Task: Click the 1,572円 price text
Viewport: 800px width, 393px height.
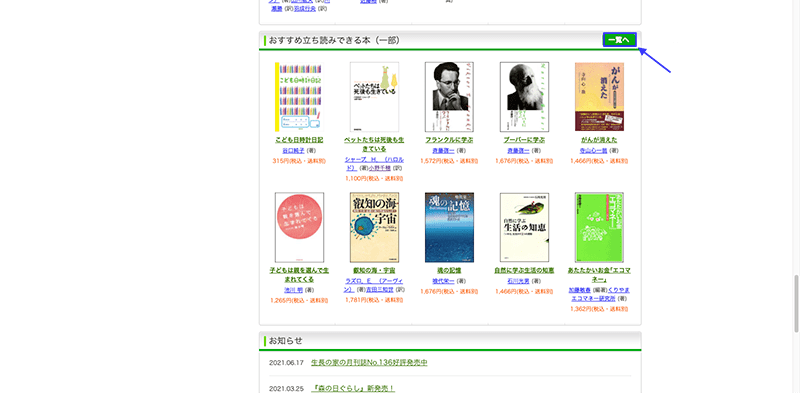Action: coord(449,161)
